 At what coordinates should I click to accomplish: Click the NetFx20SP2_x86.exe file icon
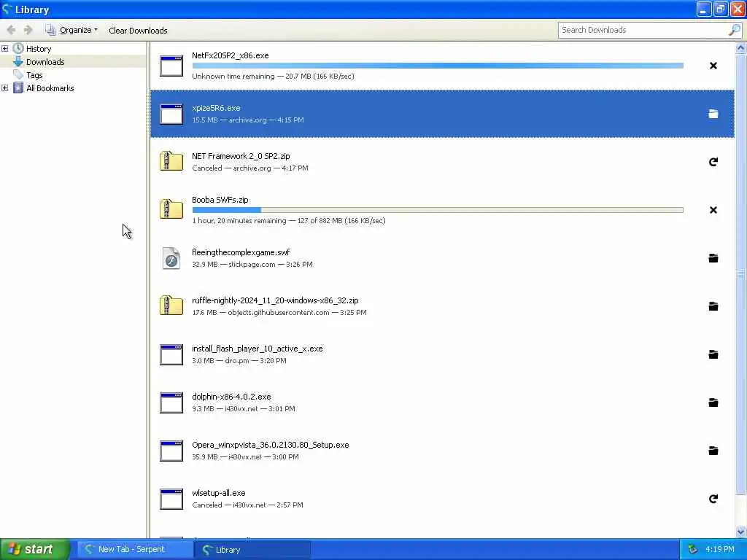[x=171, y=66]
